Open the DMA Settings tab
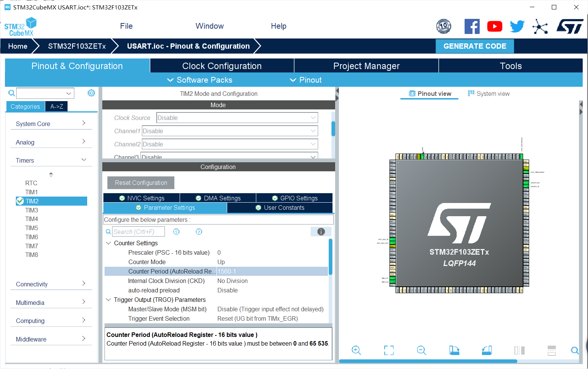 point(218,198)
